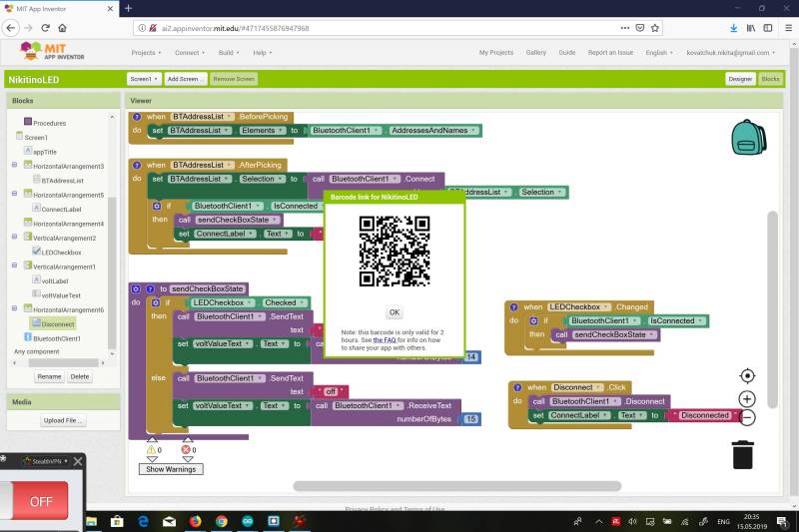This screenshot has height=532, width=799.
Task: Go to My Projects
Action: click(x=495, y=53)
